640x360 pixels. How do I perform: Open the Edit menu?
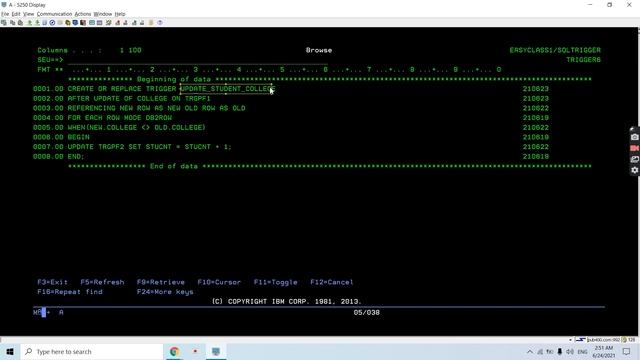click(16, 14)
